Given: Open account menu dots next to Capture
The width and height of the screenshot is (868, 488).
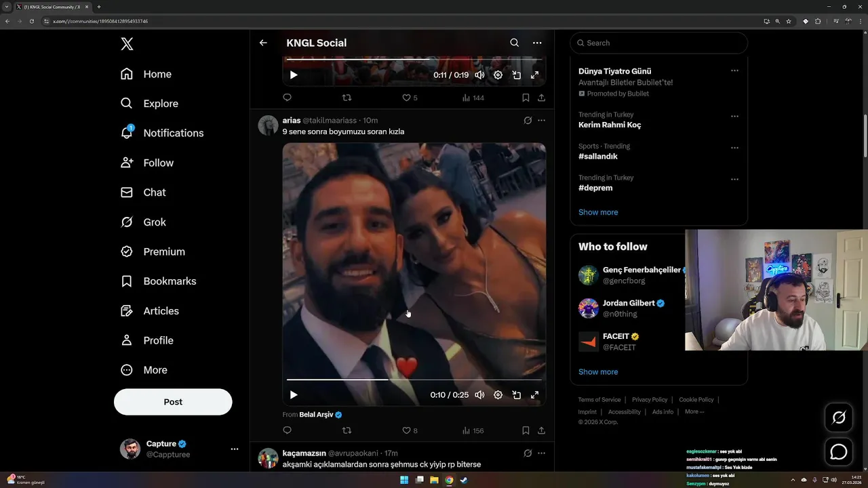Looking at the screenshot, I should coord(235,449).
